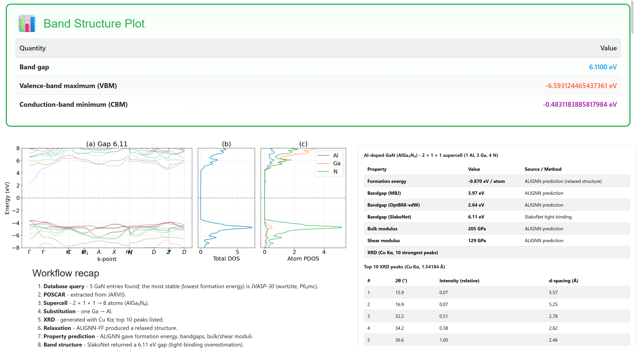Viewport: 644px width, 355px height.
Task: Click the Bulk modulus row value 205 GPa
Action: pos(476,229)
